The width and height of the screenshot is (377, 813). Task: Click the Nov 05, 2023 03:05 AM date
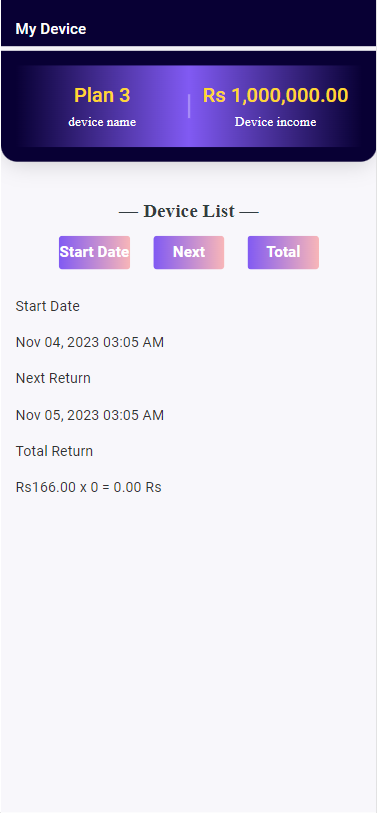pos(90,415)
